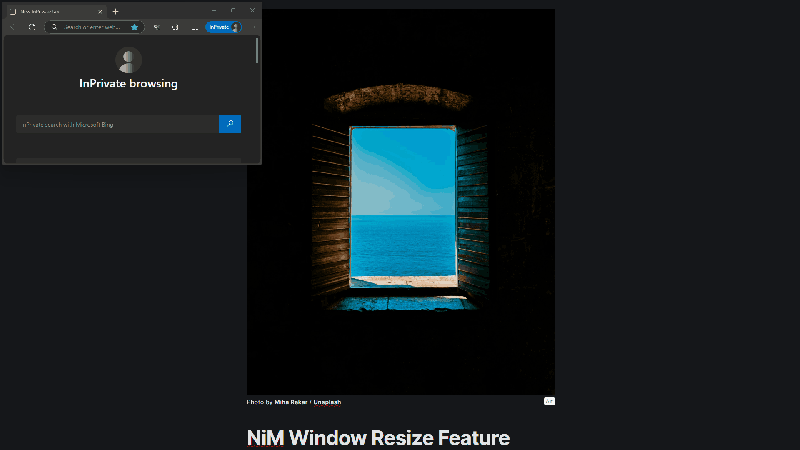The height and width of the screenshot is (450, 800).
Task: Click the browser page vertical scrollbar
Action: point(257,51)
